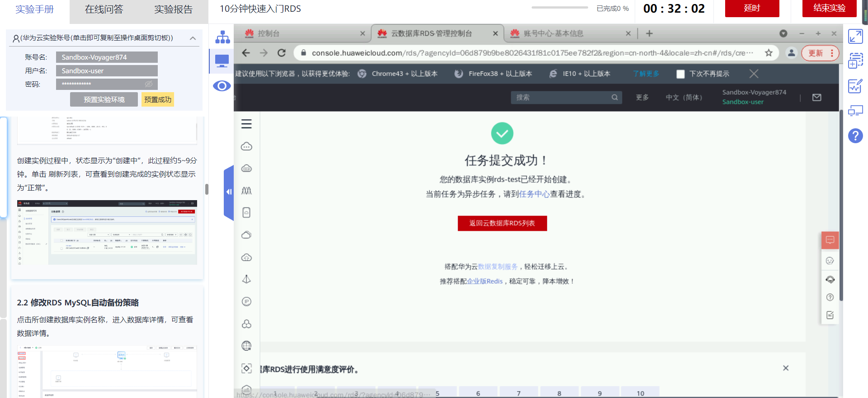Click the remote desktop vertical scrollbar
The image size is (868, 398).
(x=841, y=206)
